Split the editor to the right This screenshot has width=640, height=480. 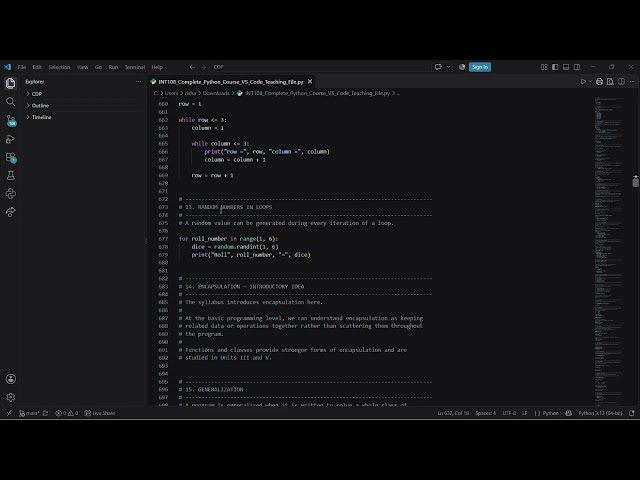click(621, 82)
